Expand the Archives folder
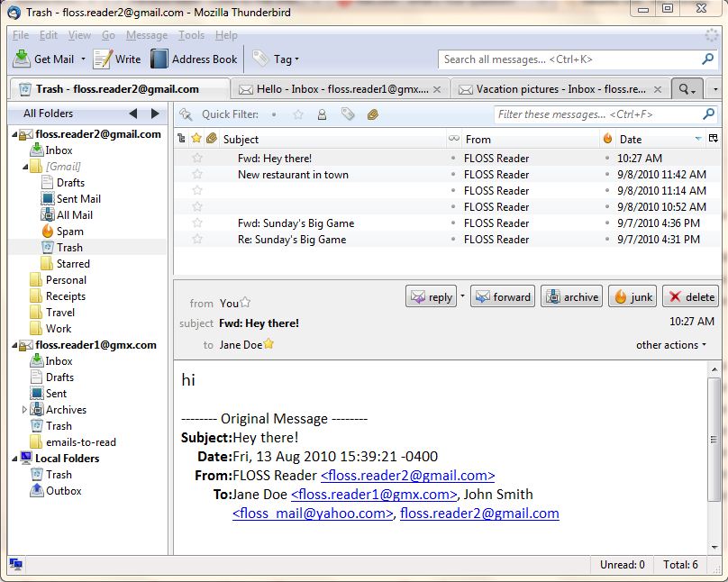728x582 pixels. [25, 410]
